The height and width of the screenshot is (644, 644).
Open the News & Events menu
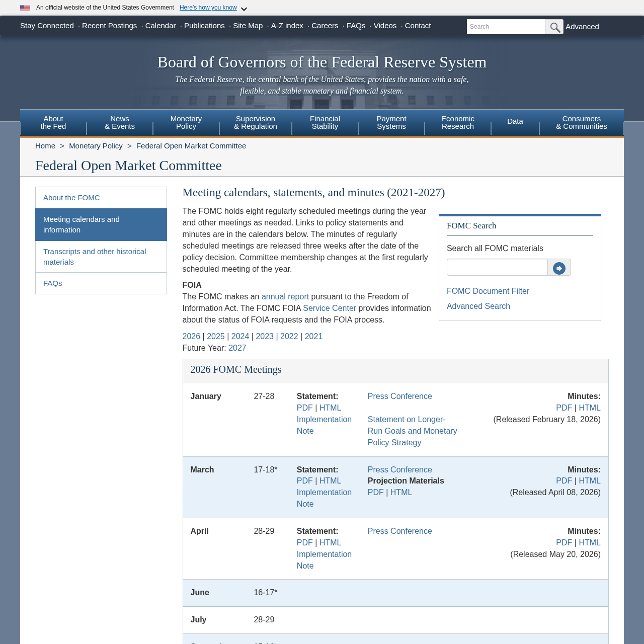pyautogui.click(x=120, y=122)
